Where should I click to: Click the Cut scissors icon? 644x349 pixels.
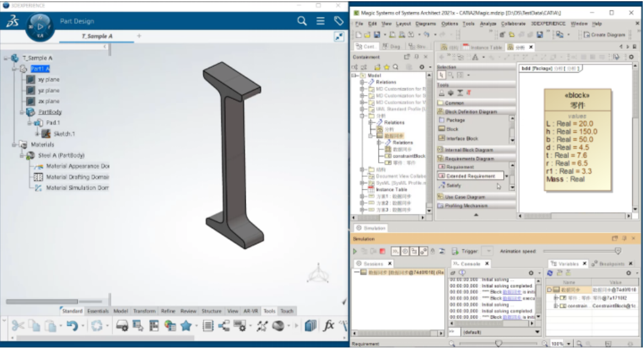(x=18, y=326)
